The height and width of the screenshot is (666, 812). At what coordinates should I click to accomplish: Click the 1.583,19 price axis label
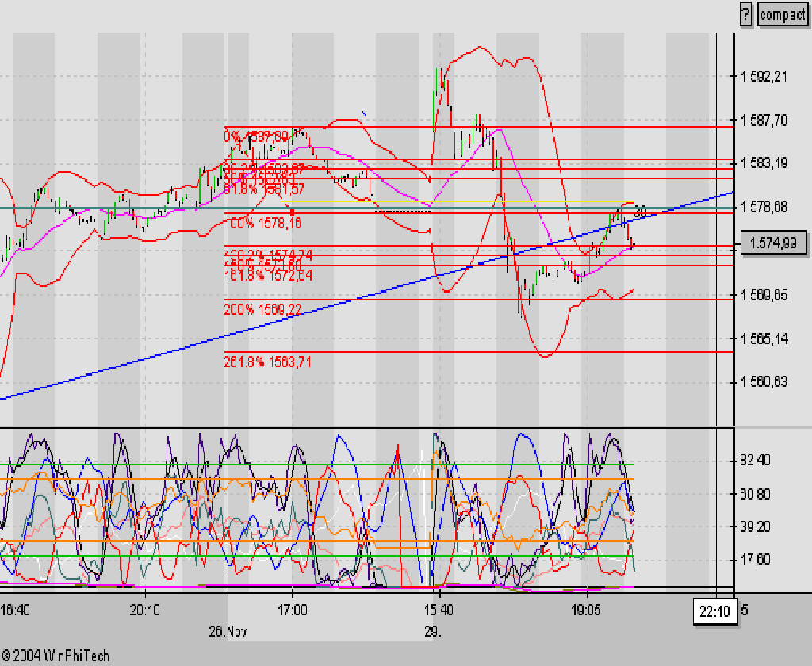(x=764, y=163)
